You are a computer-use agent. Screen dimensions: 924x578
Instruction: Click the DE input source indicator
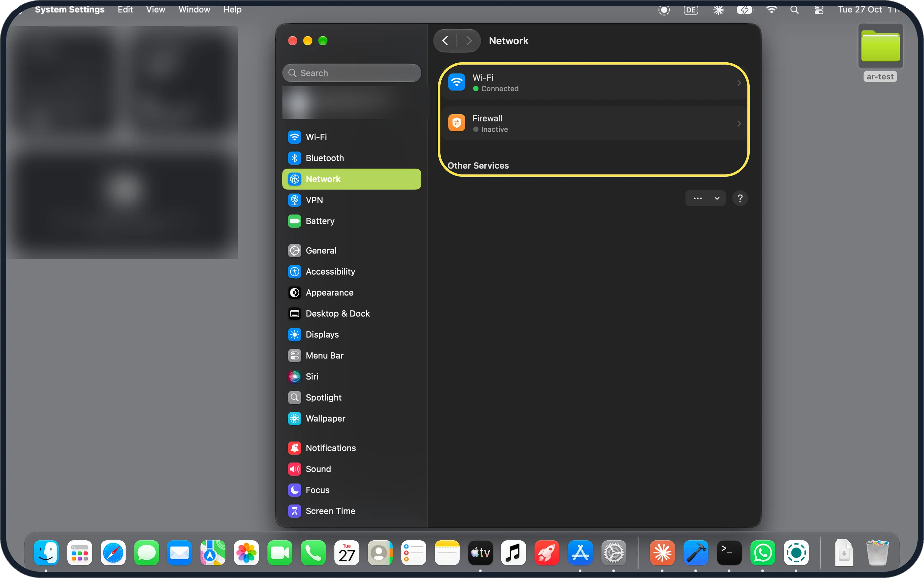point(691,10)
